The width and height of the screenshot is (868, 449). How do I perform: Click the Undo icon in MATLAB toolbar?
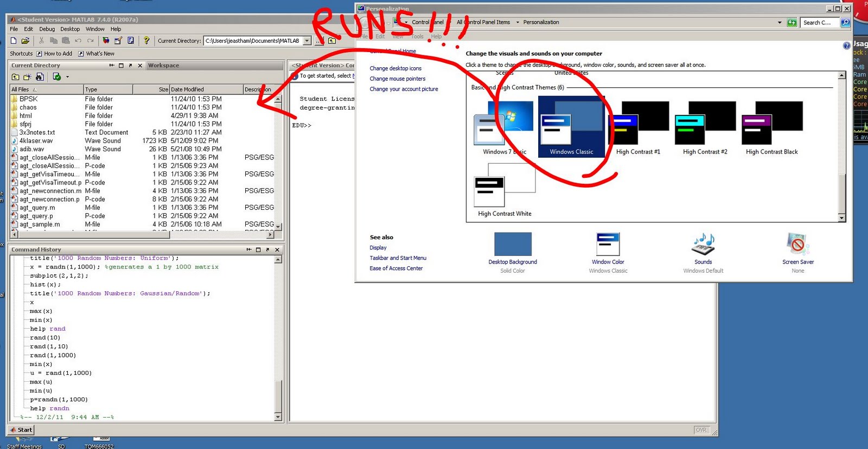point(78,41)
